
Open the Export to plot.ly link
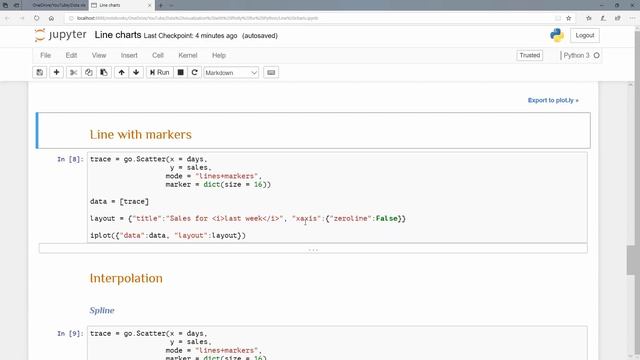click(x=553, y=100)
